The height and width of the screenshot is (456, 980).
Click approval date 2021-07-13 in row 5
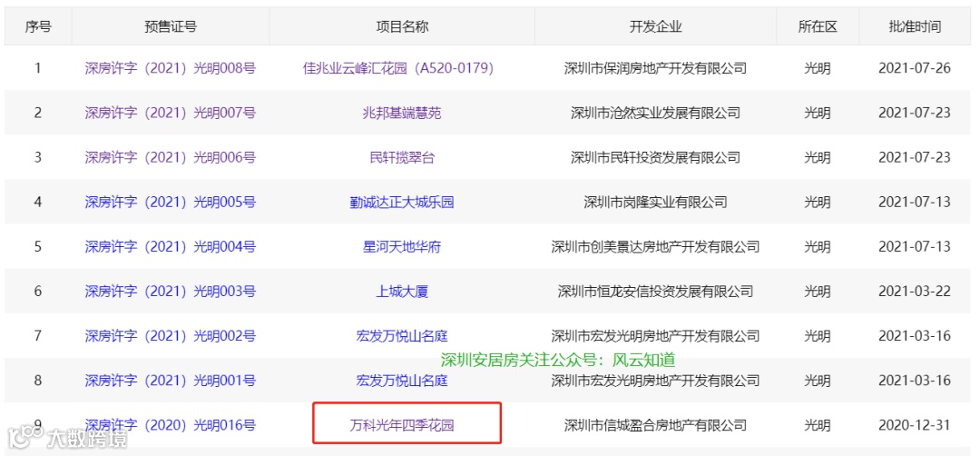(x=915, y=246)
